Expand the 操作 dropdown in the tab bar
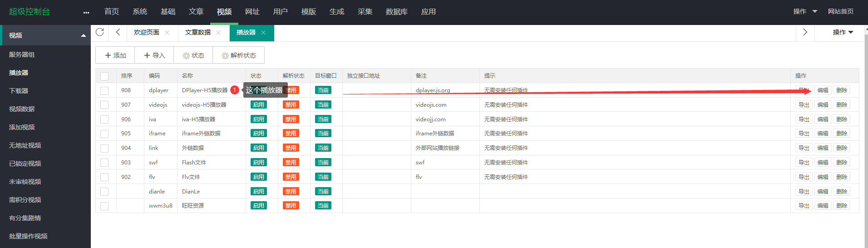868x248 pixels. tap(843, 32)
